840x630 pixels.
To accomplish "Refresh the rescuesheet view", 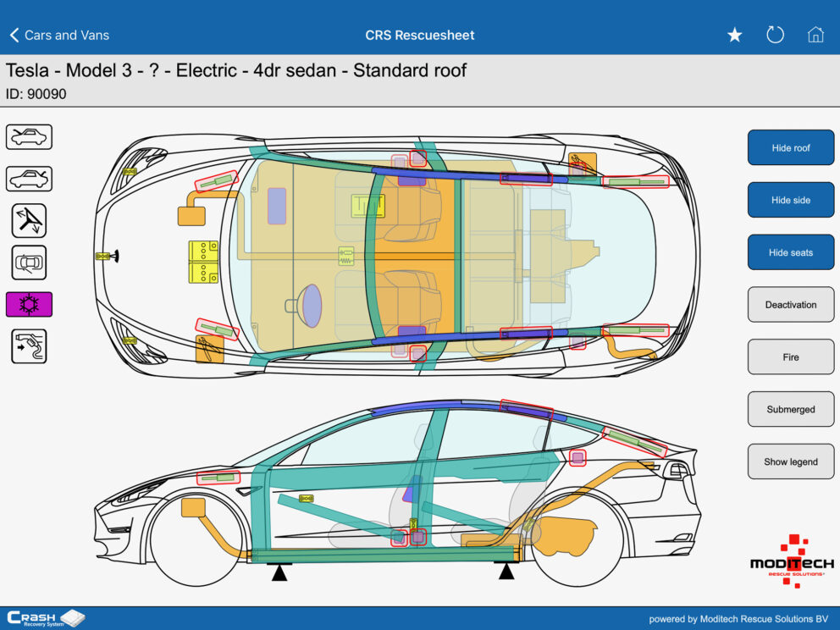I will click(x=775, y=35).
